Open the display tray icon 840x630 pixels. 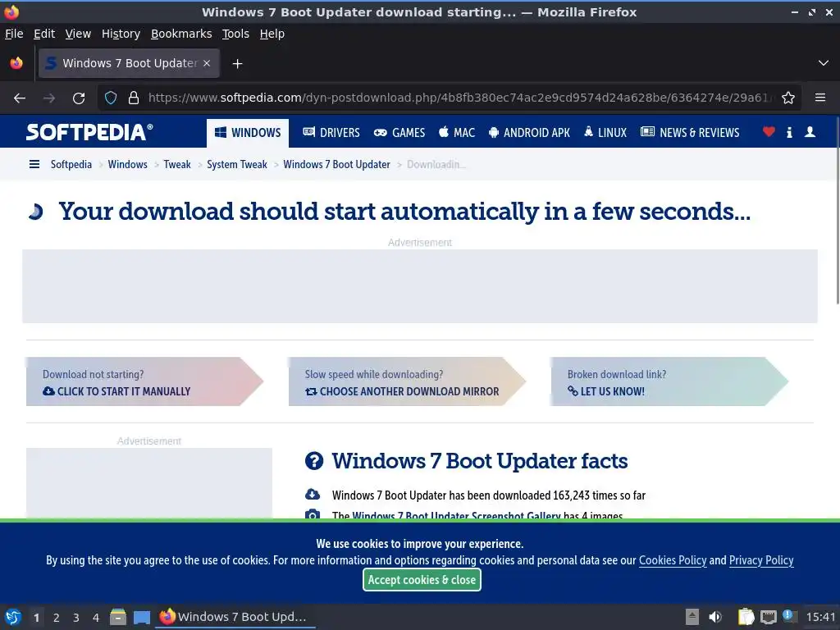point(768,617)
